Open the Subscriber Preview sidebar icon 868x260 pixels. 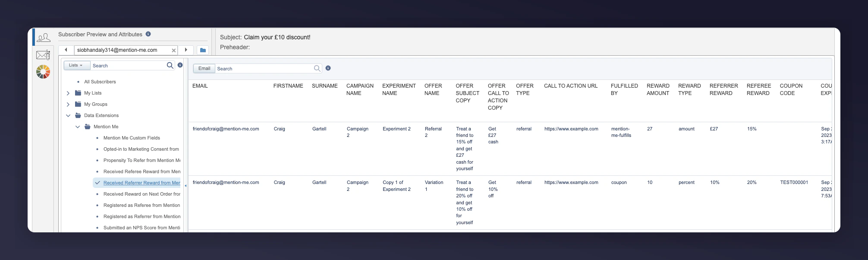[43, 38]
